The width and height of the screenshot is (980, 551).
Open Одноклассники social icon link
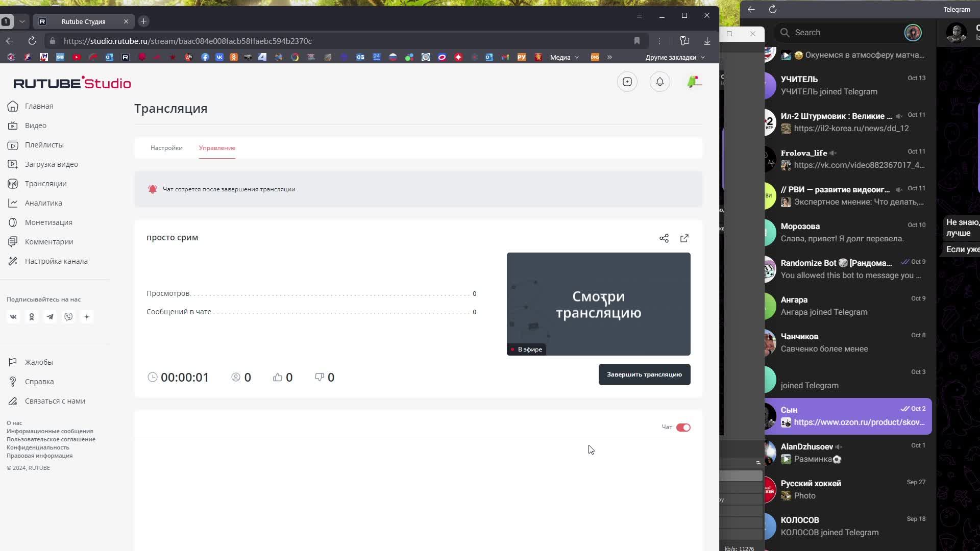click(32, 316)
